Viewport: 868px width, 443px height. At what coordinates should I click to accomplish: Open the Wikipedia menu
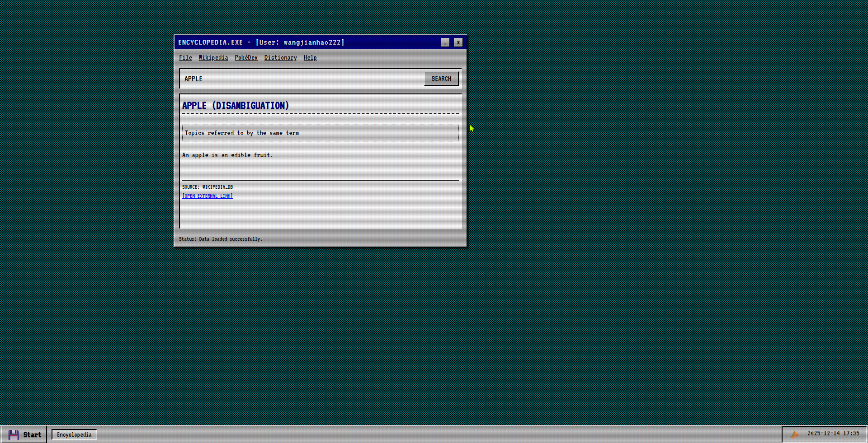coord(213,58)
